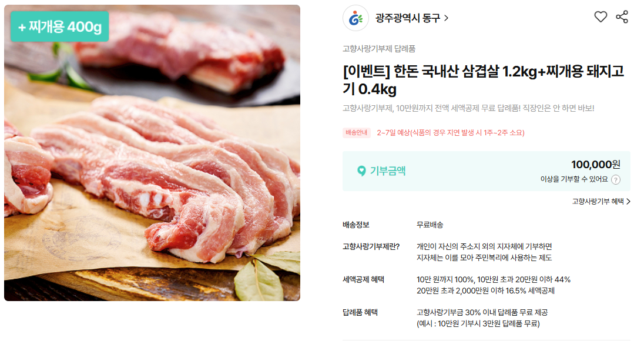Click the heart wishlist icon

point(601,17)
